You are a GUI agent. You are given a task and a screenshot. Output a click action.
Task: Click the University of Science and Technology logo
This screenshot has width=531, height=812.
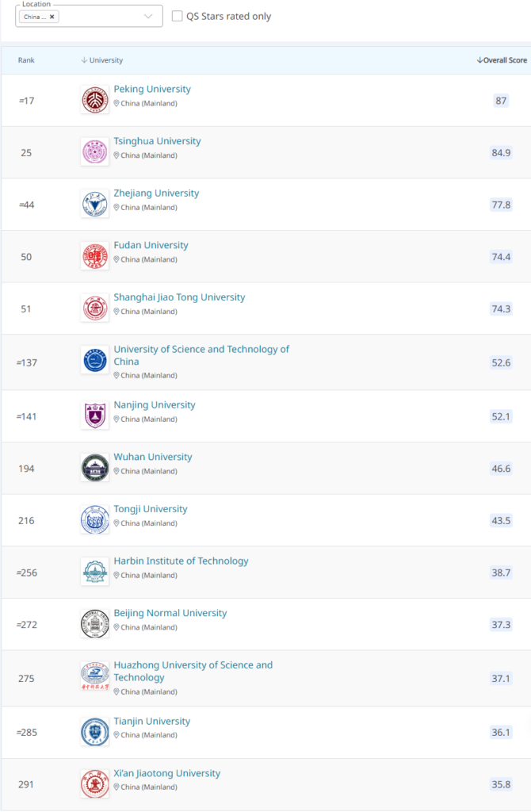(95, 361)
